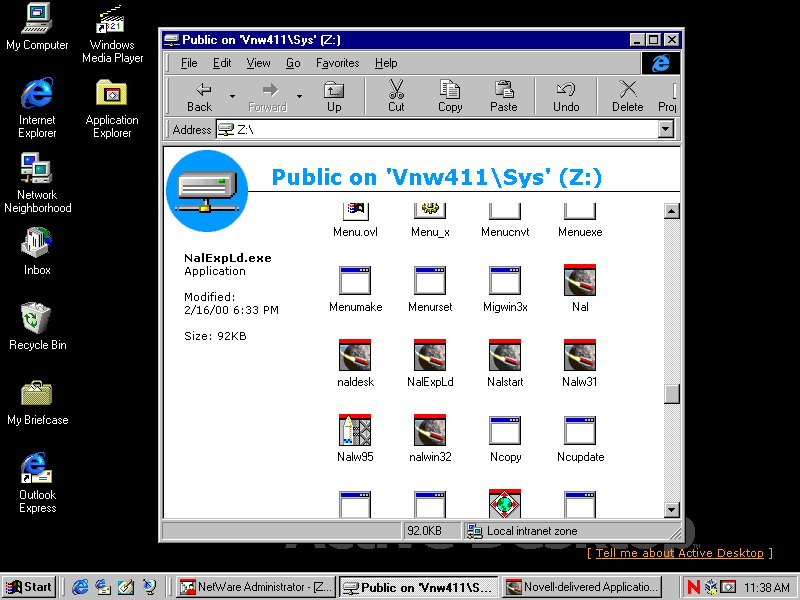
Task: Open the Back history dropdown arrow
Action: [x=232, y=96]
